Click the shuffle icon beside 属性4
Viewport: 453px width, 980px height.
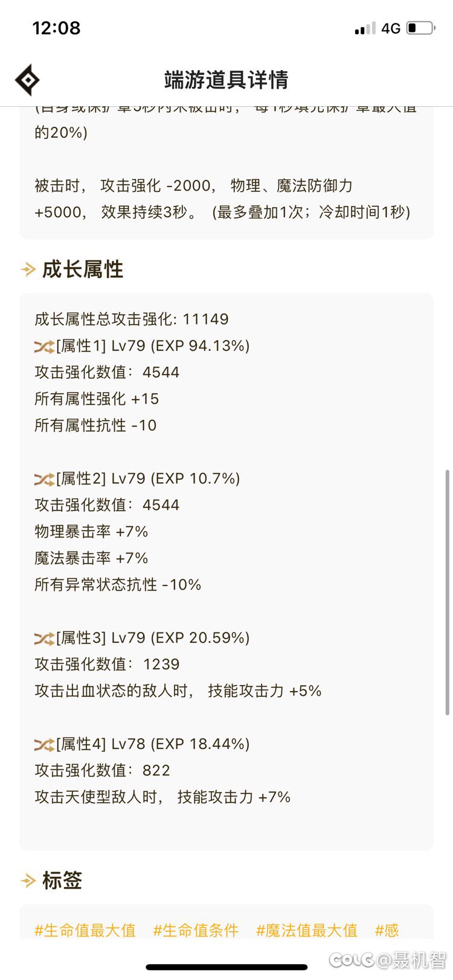click(44, 745)
